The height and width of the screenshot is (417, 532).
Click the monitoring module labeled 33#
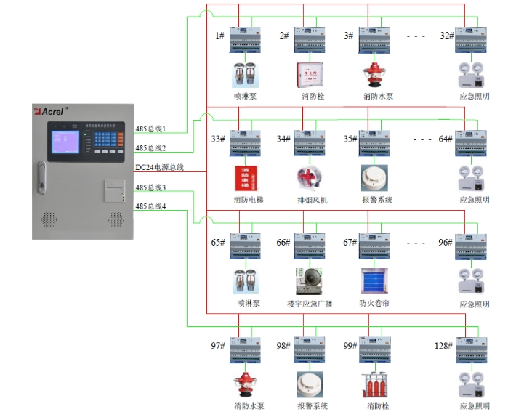click(245, 143)
